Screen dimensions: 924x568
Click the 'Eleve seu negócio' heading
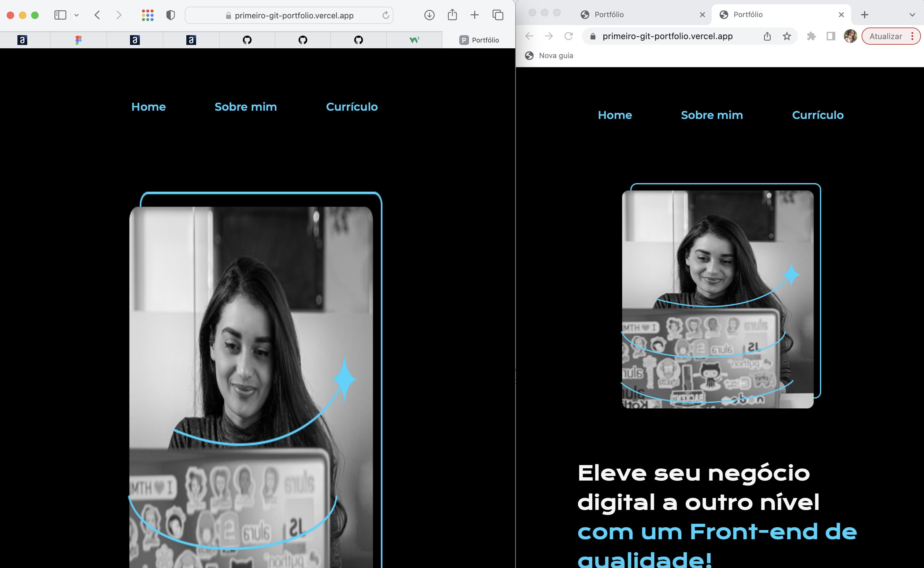[694, 473]
